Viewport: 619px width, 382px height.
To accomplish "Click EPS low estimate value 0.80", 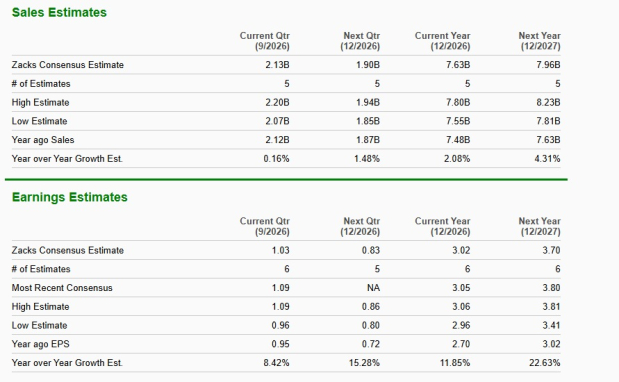I will 371,325.
